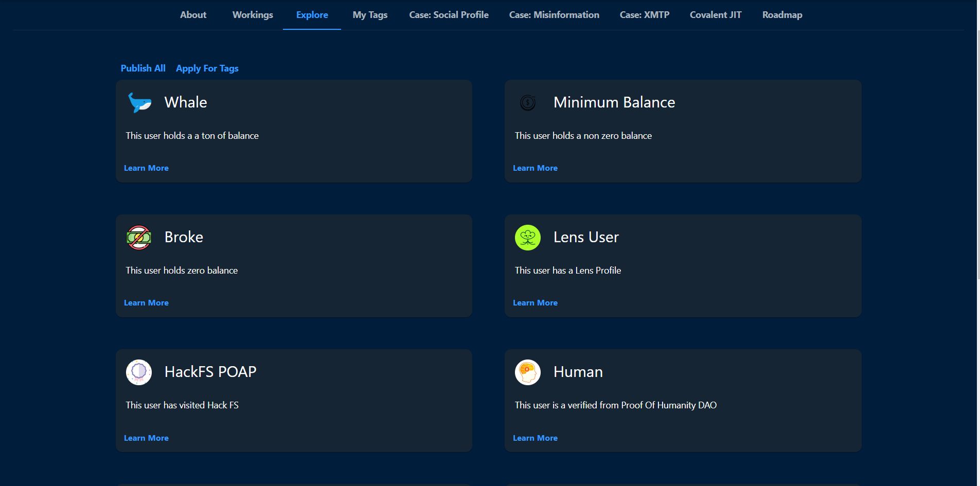The image size is (980, 486).
Task: Learn More about HackFS POAP tag
Action: 146,438
